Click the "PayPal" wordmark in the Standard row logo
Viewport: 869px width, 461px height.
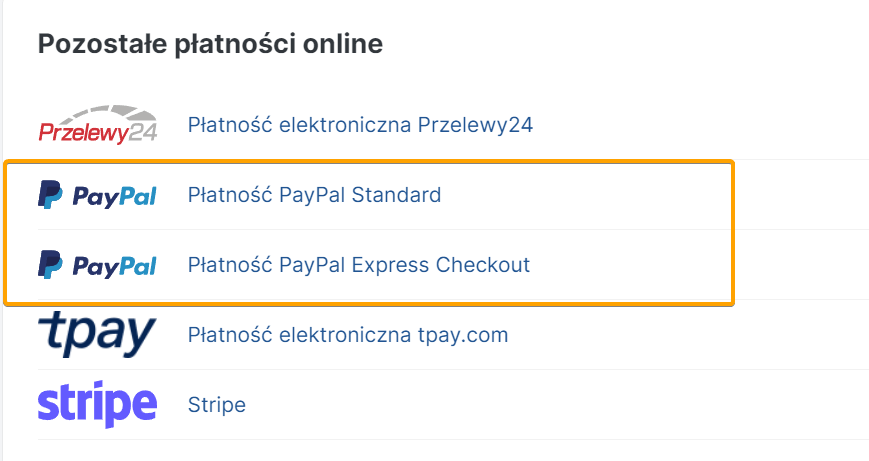(x=113, y=196)
